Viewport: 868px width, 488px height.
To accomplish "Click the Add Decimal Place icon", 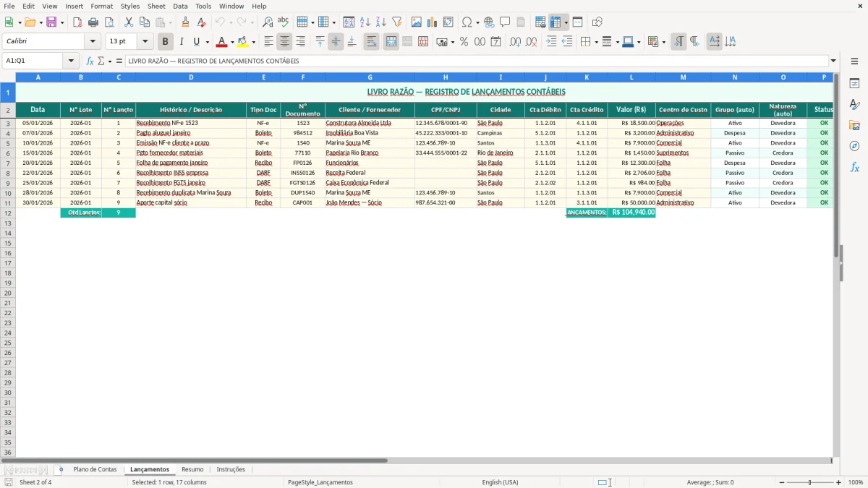I will click(515, 42).
